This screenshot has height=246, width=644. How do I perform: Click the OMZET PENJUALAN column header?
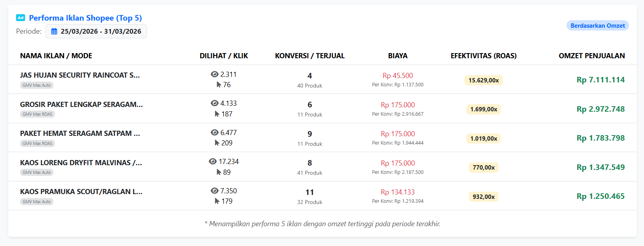click(x=591, y=56)
